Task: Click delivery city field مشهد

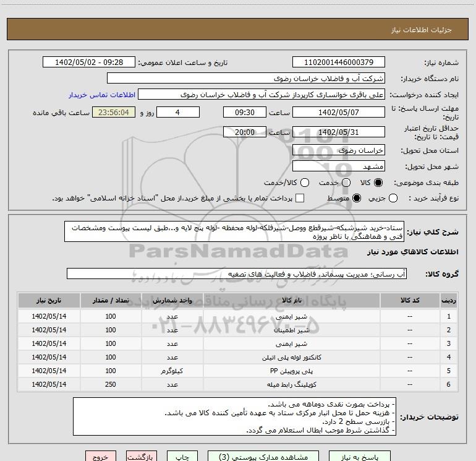Action: (339, 166)
